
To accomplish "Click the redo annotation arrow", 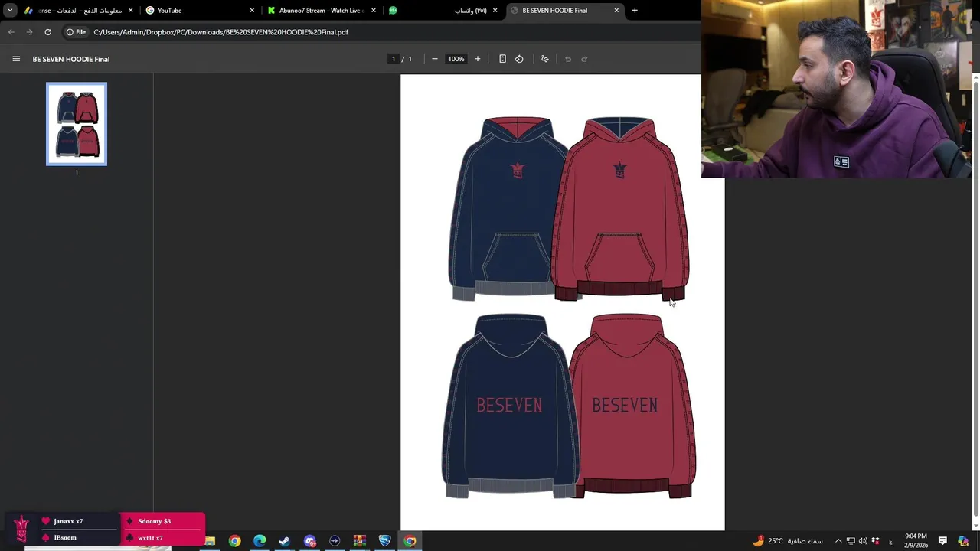I will [x=584, y=59].
